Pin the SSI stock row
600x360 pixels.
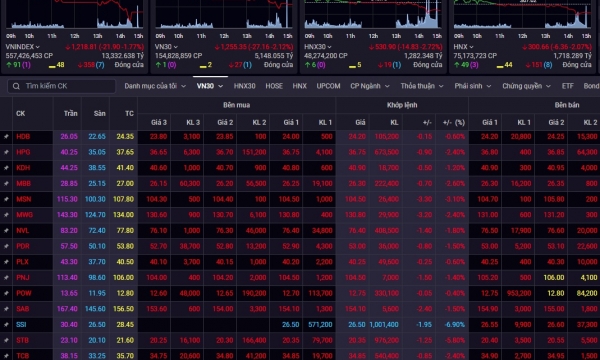[6, 325]
